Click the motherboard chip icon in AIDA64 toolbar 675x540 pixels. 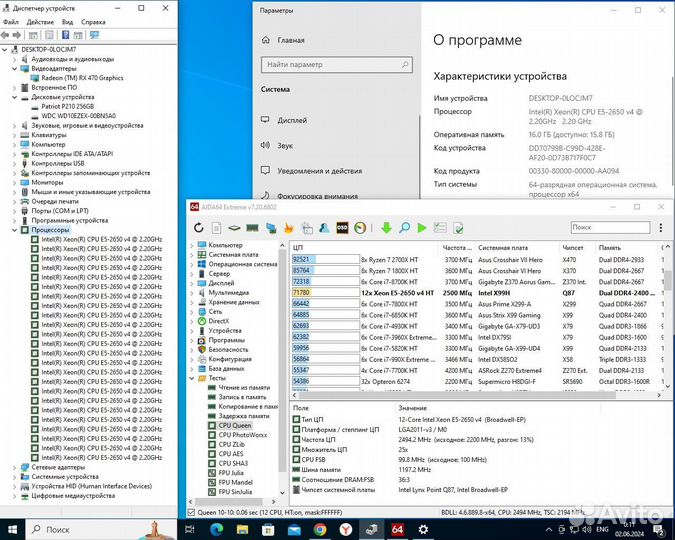[x=234, y=228]
